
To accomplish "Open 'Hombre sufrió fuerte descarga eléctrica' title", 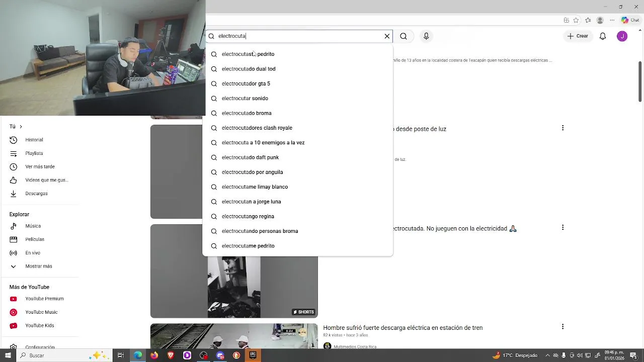I will (403, 328).
